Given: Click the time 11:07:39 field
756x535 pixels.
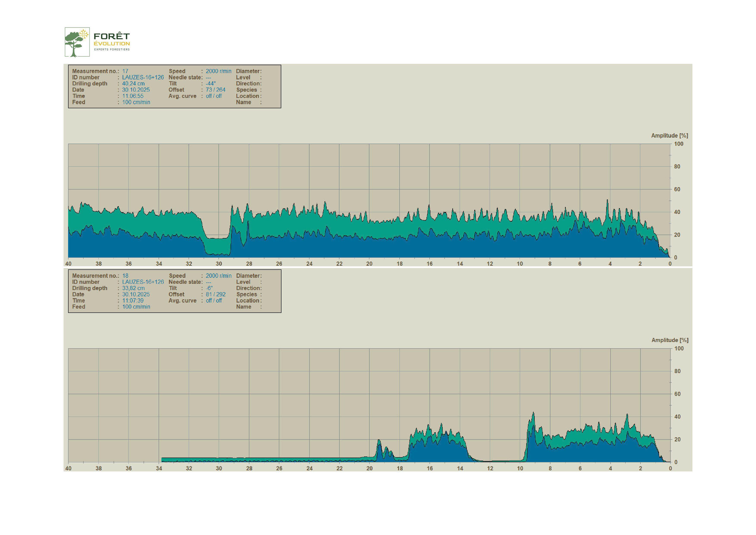Looking at the screenshot, I should (133, 301).
